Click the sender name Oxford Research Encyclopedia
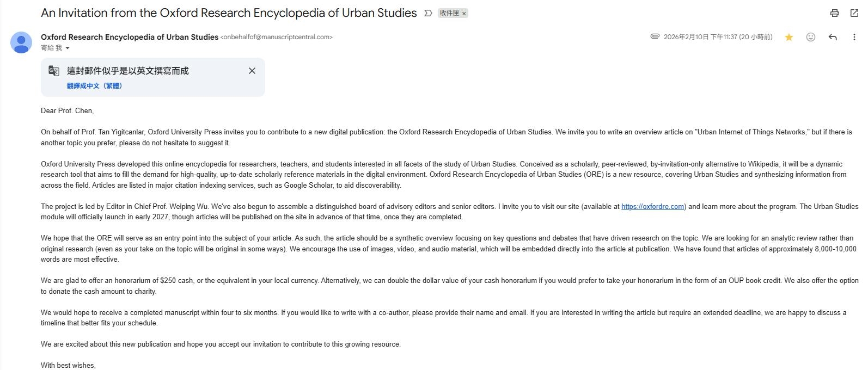The height and width of the screenshot is (370, 868). point(130,37)
